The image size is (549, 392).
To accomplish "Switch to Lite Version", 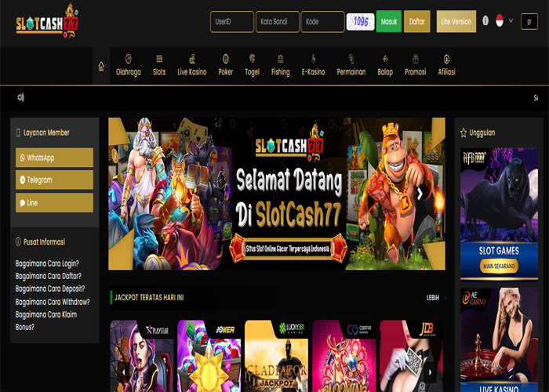I will pyautogui.click(x=456, y=21).
